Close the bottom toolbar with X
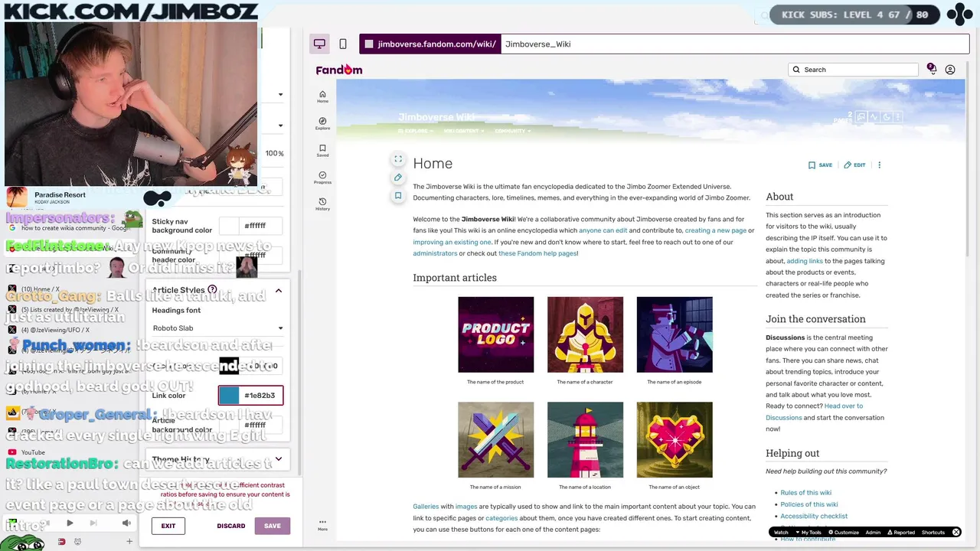This screenshot has height=551, width=980. click(x=955, y=532)
